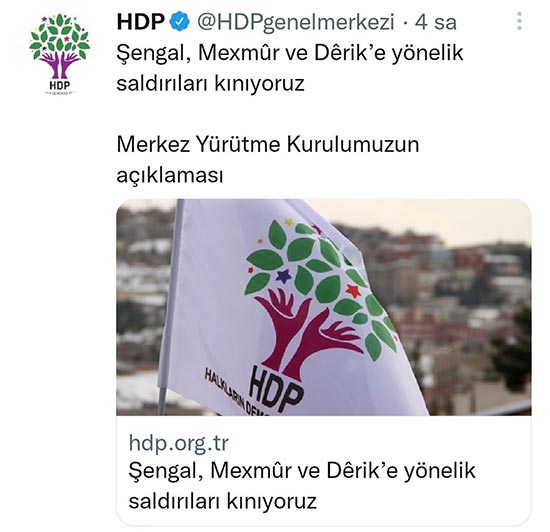Open the HDP flag link card image
This screenshot has width=550, height=532.
click(324, 307)
